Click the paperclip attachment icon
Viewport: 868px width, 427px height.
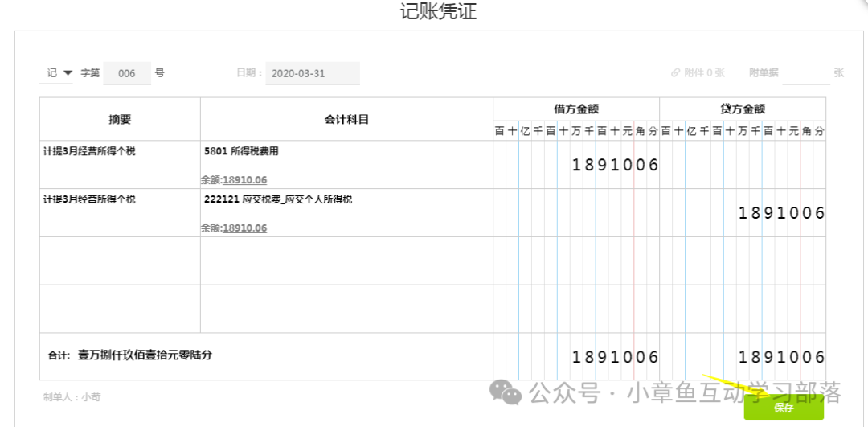(x=676, y=73)
